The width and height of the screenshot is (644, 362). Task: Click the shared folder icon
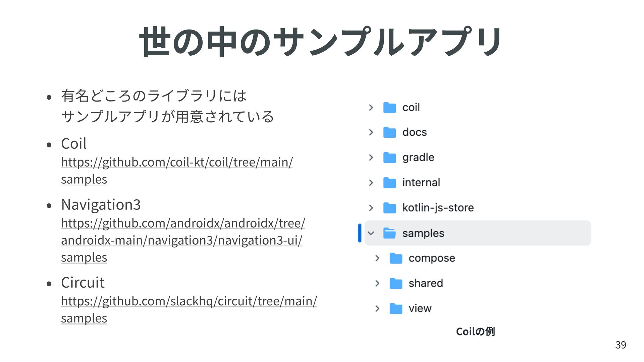[x=396, y=283]
